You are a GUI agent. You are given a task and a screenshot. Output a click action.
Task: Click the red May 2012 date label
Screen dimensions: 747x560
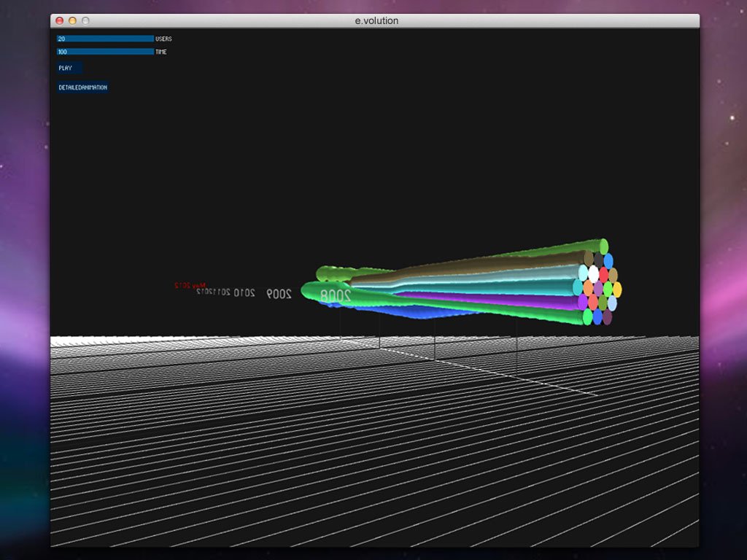click(x=190, y=285)
